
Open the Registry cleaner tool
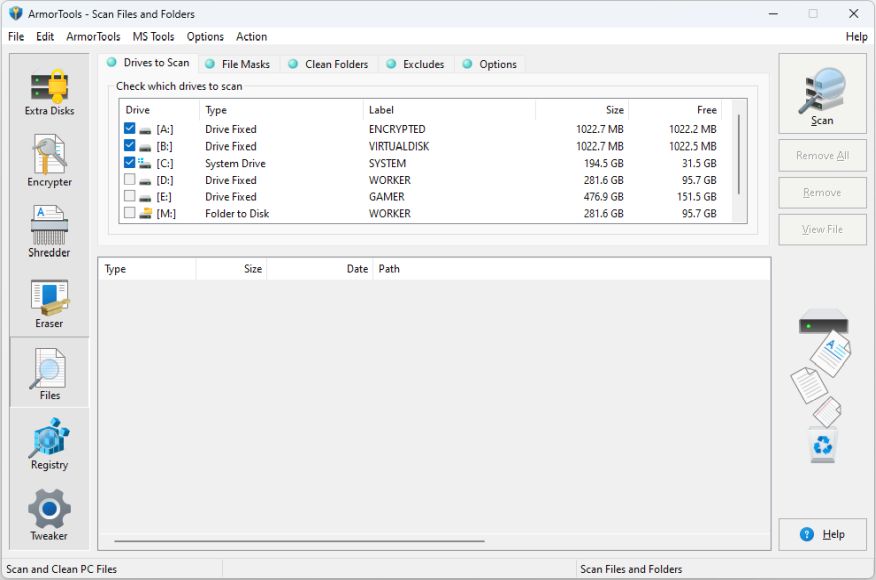[x=49, y=443]
